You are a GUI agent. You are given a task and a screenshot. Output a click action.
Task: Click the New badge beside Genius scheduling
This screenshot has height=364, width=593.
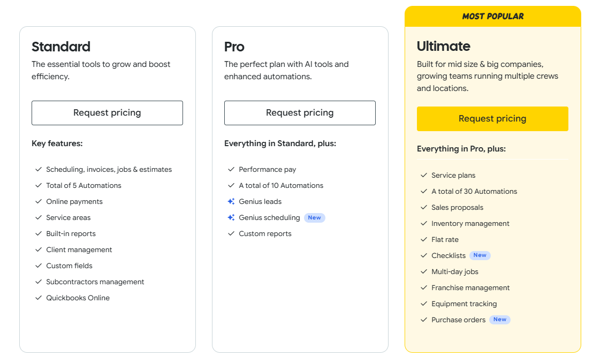click(314, 217)
